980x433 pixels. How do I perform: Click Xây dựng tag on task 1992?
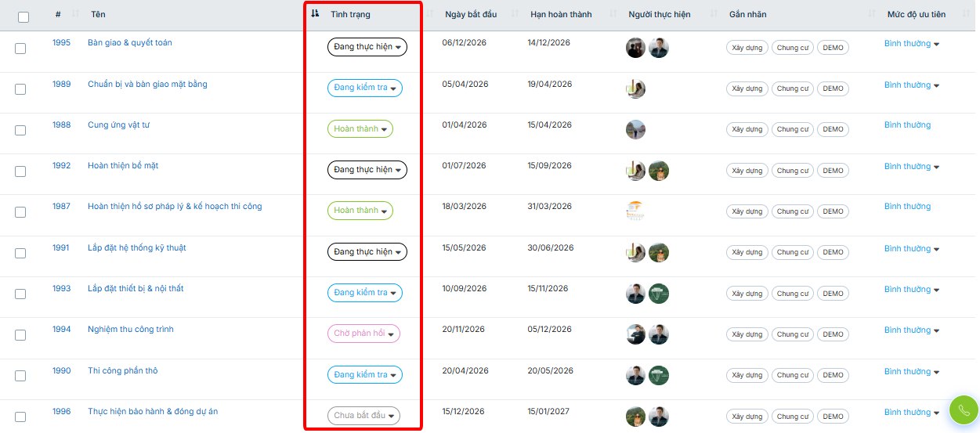tap(747, 171)
